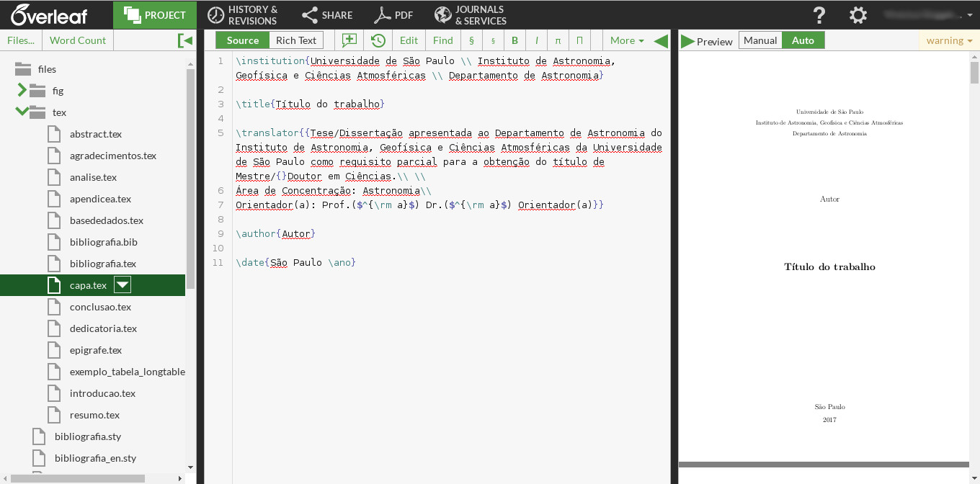Open the HISTORY & REVISIONS menu

coord(243,14)
